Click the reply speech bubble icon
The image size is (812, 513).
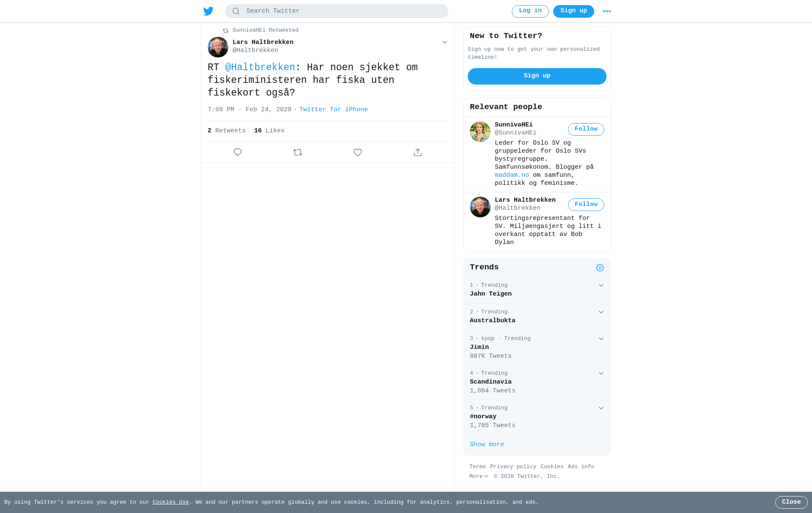(x=238, y=152)
